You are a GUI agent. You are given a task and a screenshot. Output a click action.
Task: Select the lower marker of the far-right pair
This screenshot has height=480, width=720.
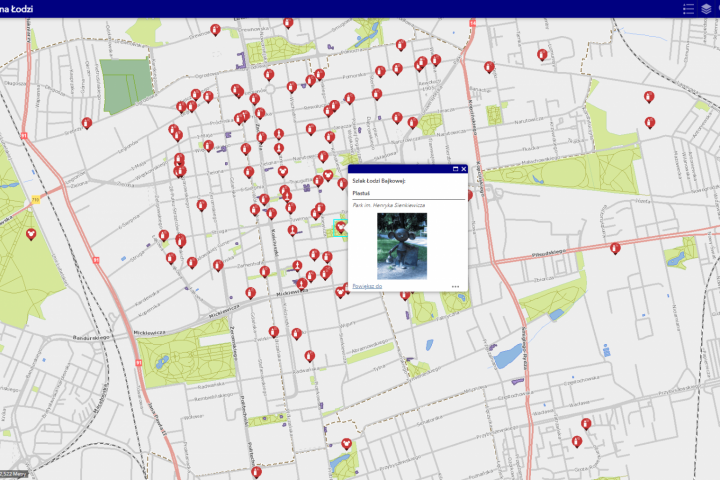coord(650,123)
